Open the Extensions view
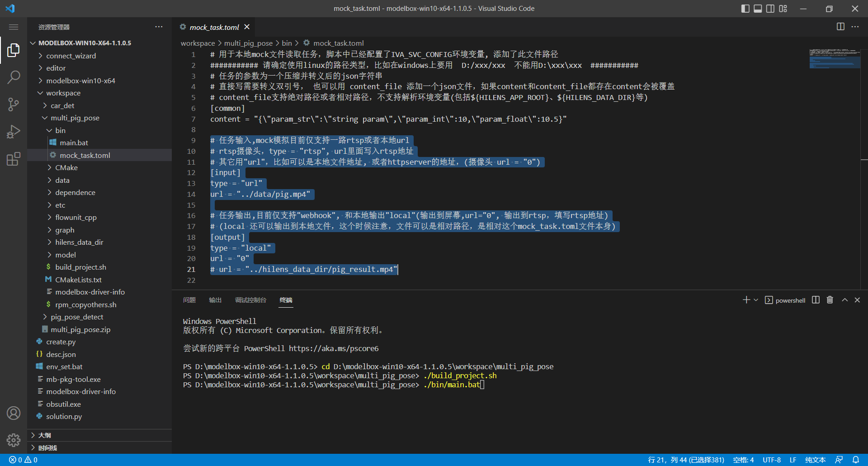This screenshot has height=466, width=868. coord(14,159)
